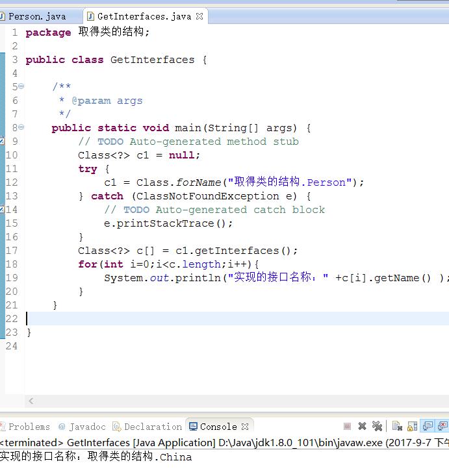Click the null keyword on line 10
The height and width of the screenshot is (476, 449).
tap(182, 155)
